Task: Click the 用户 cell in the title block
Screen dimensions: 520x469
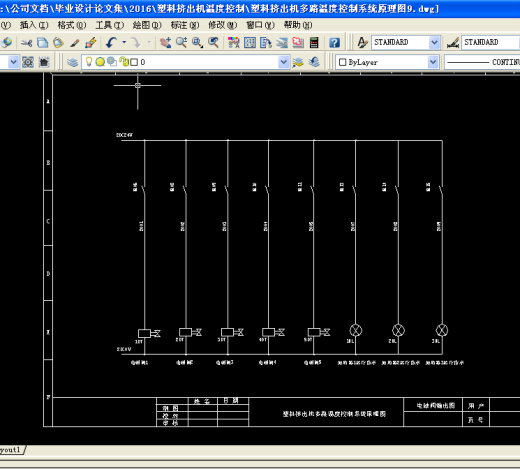Action: (476, 406)
